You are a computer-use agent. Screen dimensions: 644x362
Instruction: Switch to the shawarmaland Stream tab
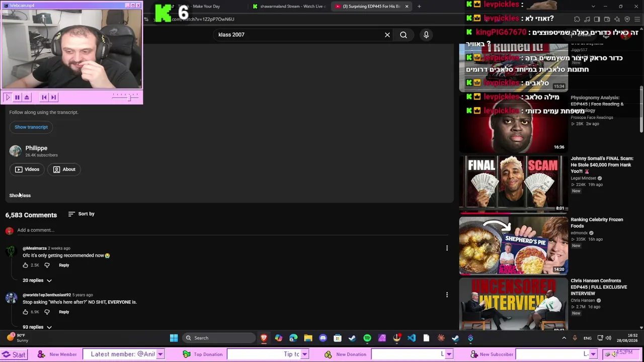tap(290, 7)
